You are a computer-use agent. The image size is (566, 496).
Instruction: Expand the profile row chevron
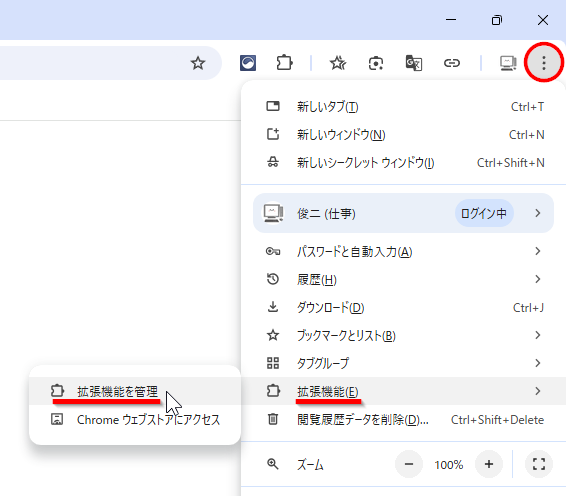[537, 213]
